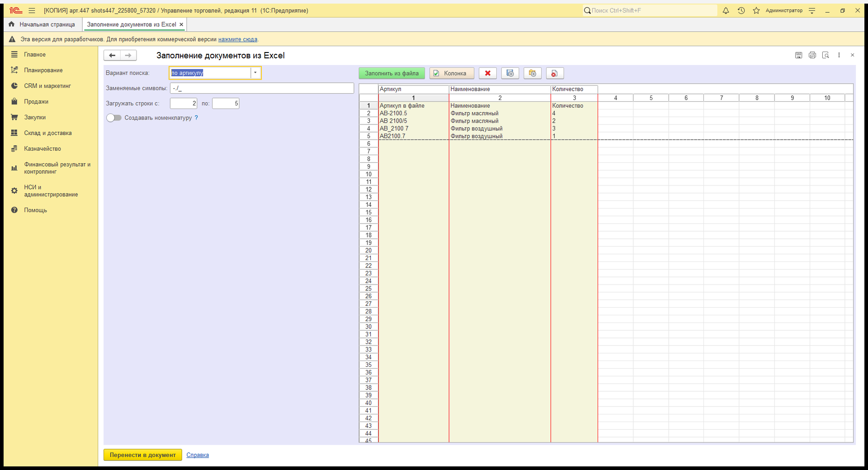Open the 1C logo main menu

click(x=16, y=10)
